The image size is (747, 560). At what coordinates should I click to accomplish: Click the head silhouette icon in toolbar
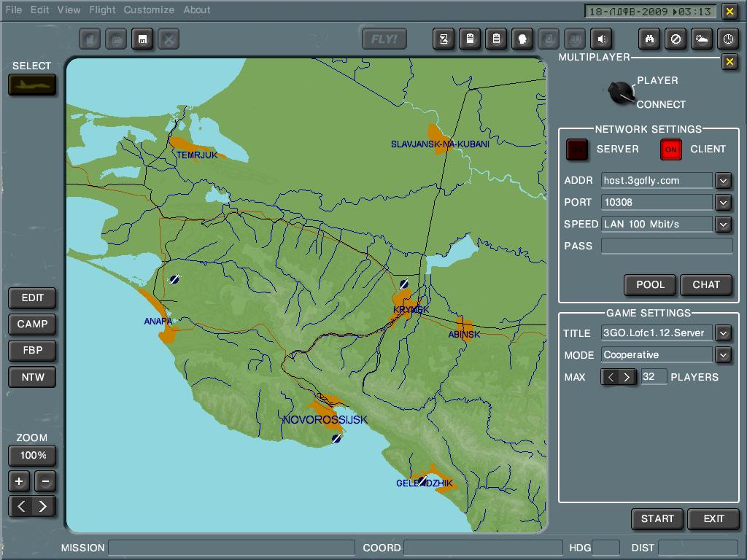[x=522, y=39]
